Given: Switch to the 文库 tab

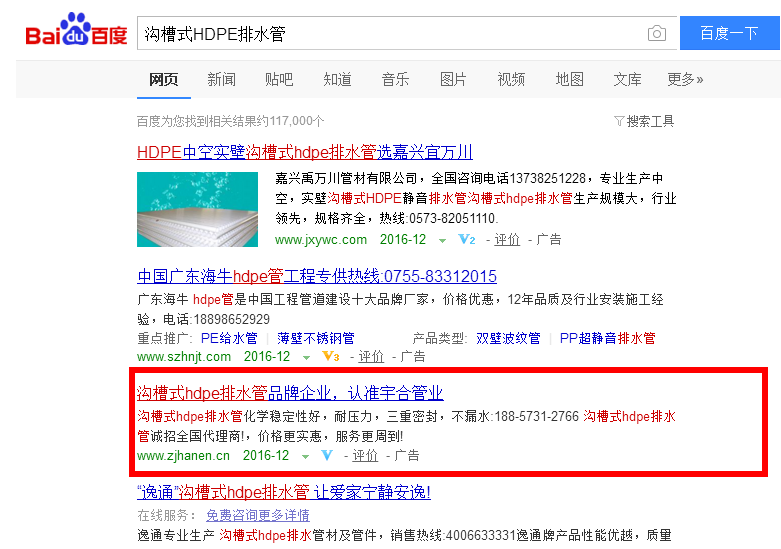Looking at the screenshot, I should [627, 79].
